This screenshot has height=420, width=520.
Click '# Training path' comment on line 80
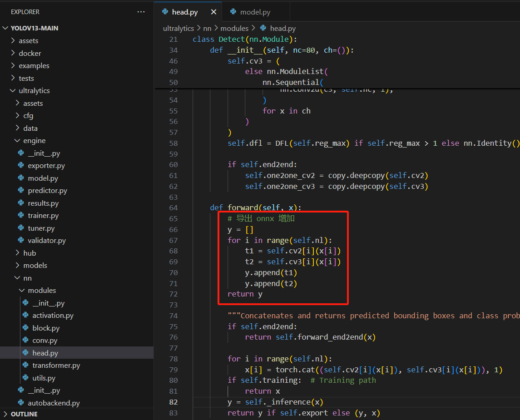tap(343, 380)
